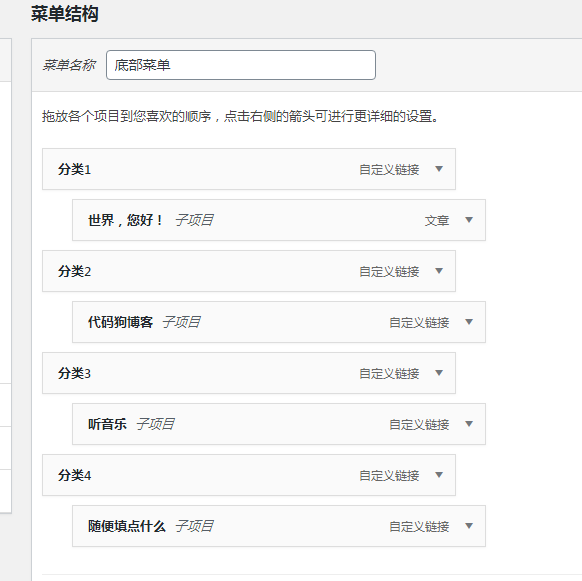Select the 世界，您好！ sub-item bar
Screen dimensions: 582x581
(x=279, y=220)
